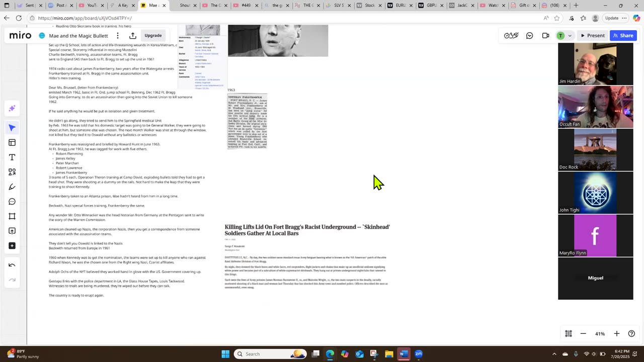This screenshot has height=362, width=644.
Task: Open Windows Start menu
Action: (225, 354)
